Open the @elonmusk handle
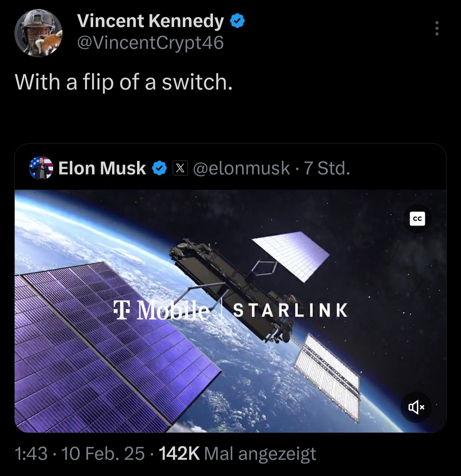This screenshot has height=476, width=461. (241, 168)
